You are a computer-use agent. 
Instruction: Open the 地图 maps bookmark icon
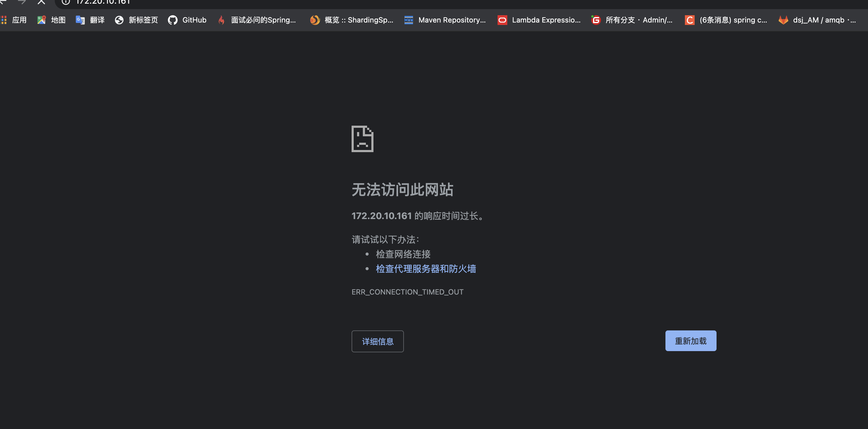[x=41, y=20]
